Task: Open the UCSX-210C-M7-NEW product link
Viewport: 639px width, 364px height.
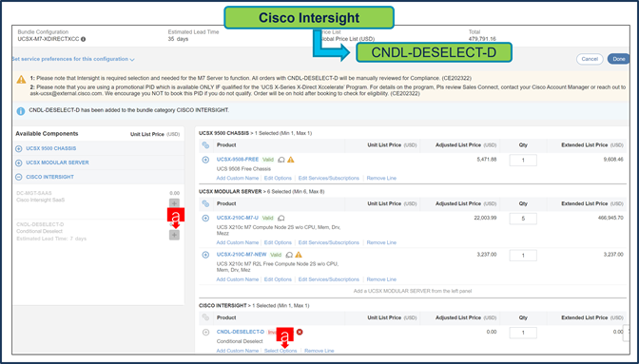Action: coord(242,255)
